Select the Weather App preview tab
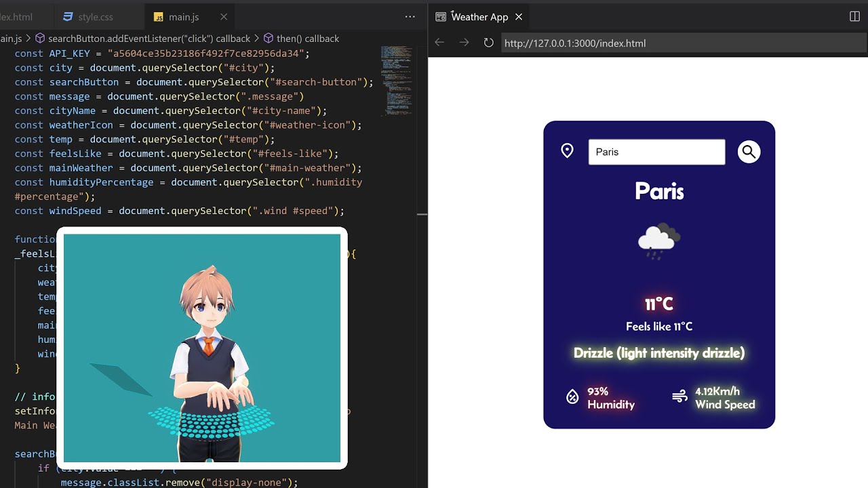The height and width of the screenshot is (488, 868). pyautogui.click(x=479, y=17)
